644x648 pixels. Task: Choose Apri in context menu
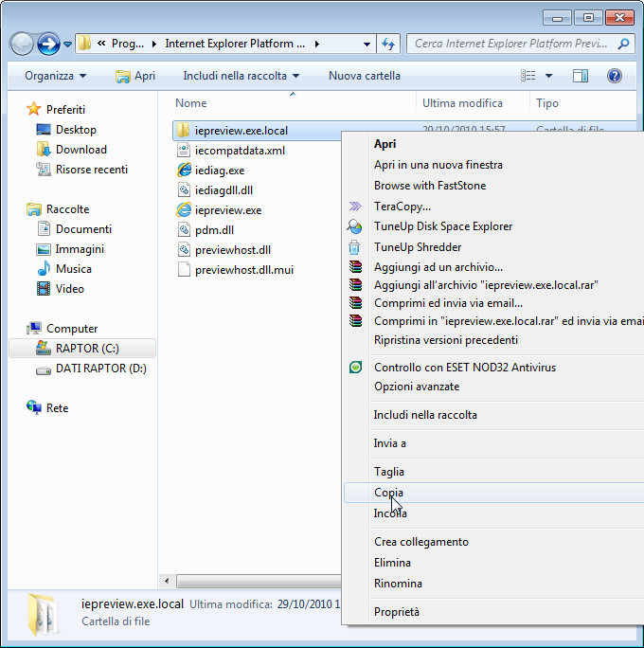[385, 144]
